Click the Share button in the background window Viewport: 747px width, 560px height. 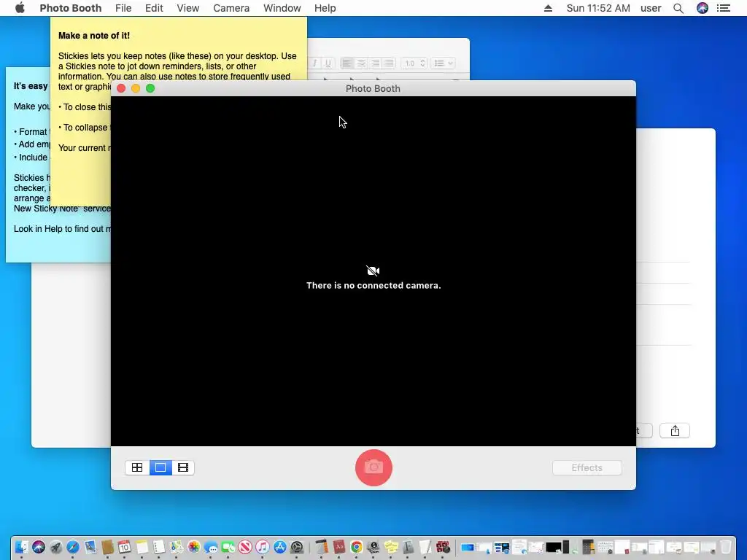pos(675,431)
